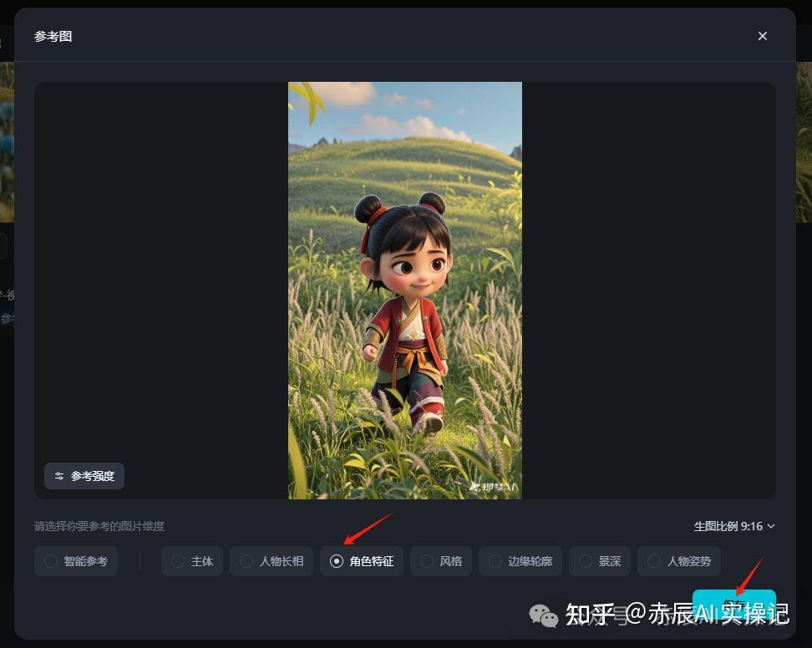Choose the 风格 reference option

[x=441, y=561]
